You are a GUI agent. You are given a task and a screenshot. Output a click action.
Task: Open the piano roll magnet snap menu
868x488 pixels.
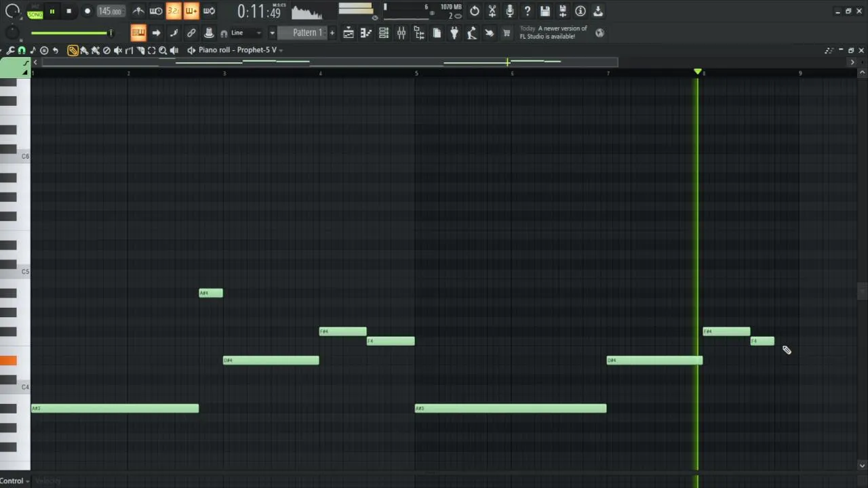[22, 50]
